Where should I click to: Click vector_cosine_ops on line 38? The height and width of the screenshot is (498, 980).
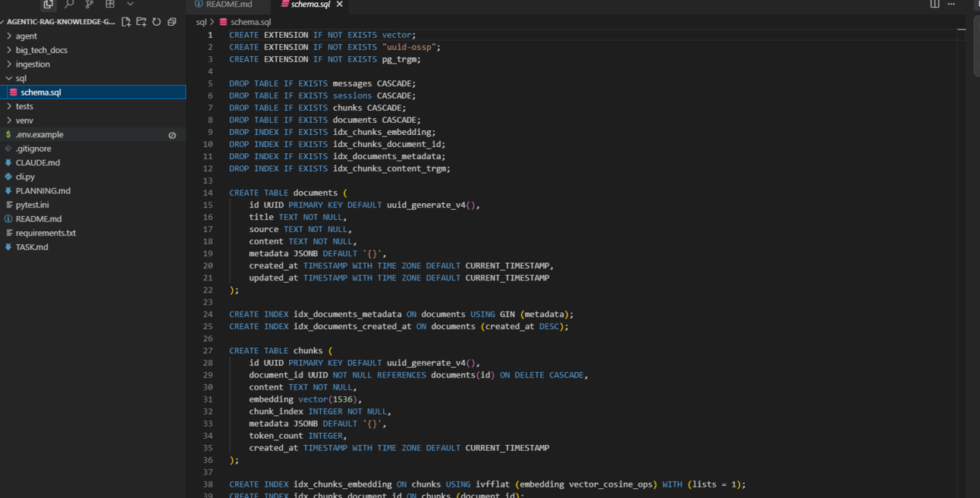tap(609, 484)
